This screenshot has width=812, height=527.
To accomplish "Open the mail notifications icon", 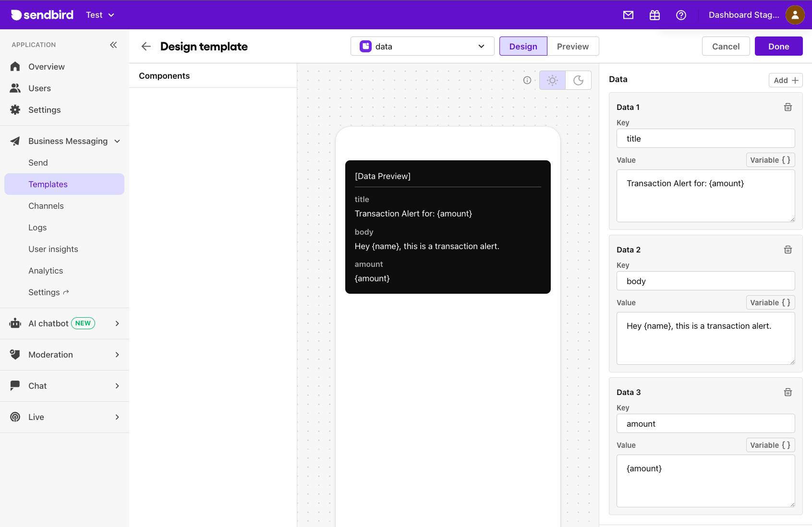I will (x=628, y=15).
